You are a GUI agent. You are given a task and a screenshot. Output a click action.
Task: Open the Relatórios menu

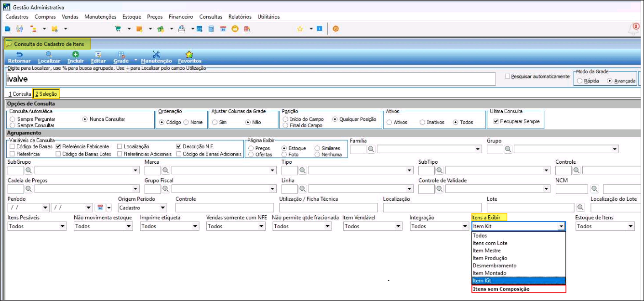coord(240,17)
